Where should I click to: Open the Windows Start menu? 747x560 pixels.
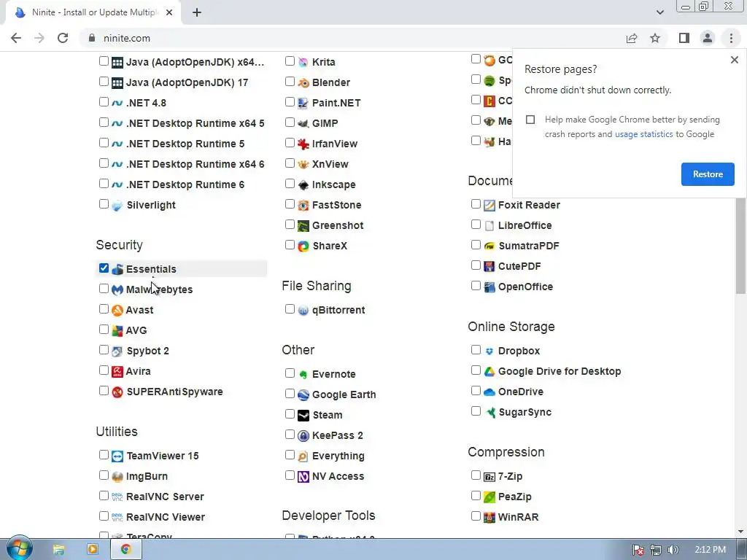[20, 549]
